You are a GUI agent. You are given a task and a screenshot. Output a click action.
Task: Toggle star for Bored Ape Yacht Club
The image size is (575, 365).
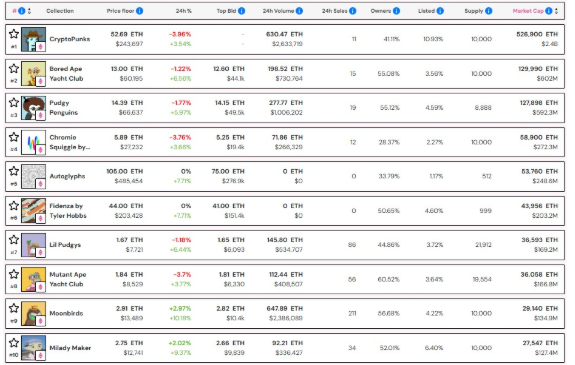click(x=14, y=68)
